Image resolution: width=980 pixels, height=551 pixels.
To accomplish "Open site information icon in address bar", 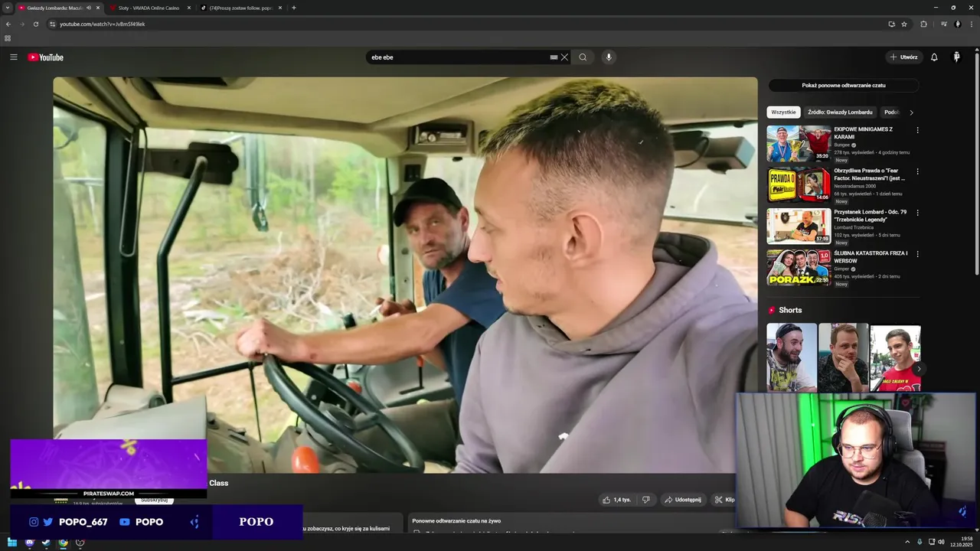I will (52, 24).
